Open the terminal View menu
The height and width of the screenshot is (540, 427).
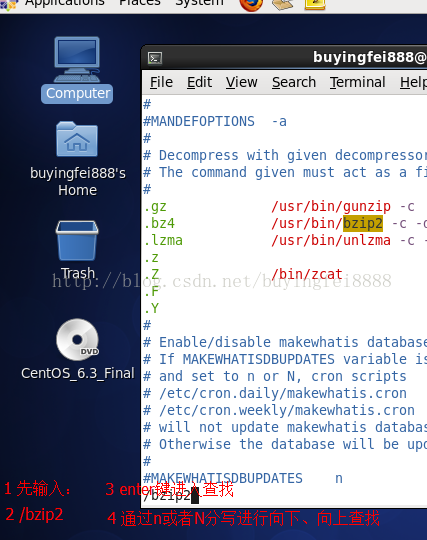(x=241, y=82)
